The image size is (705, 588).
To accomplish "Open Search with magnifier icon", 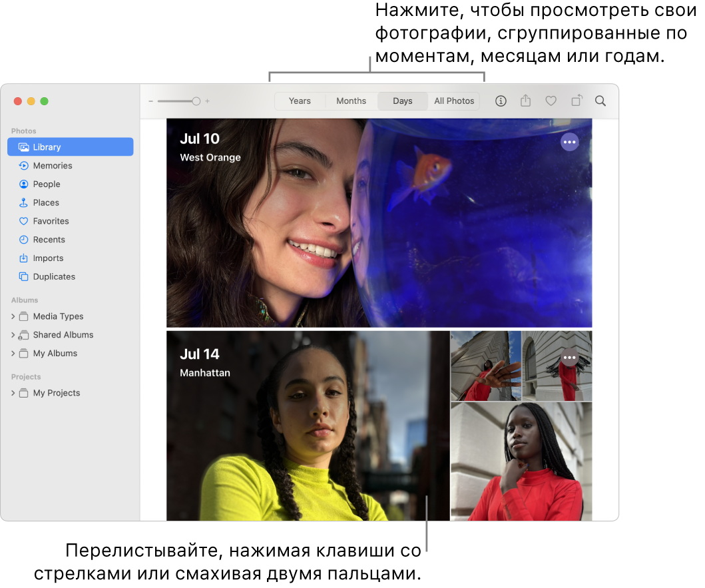I will (x=600, y=101).
